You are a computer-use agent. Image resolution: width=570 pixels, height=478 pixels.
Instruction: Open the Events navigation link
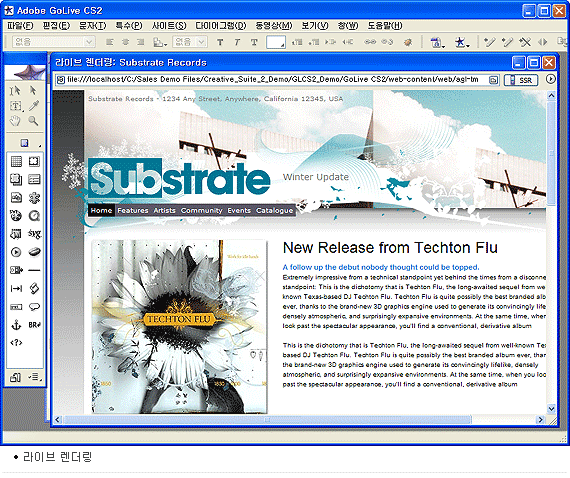click(239, 210)
